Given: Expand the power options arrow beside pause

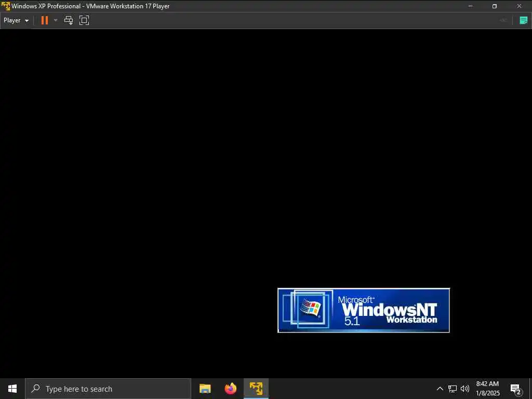Looking at the screenshot, I should (56, 20).
